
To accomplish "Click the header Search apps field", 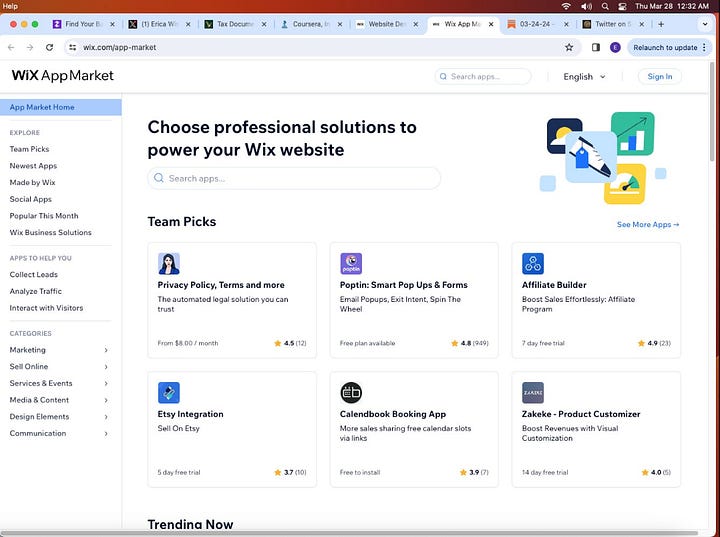I will [483, 76].
